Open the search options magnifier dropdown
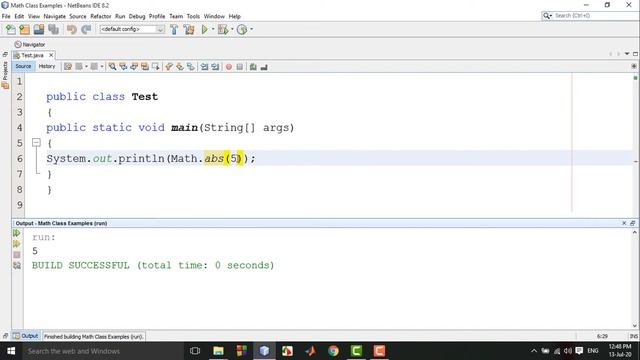 547,16
